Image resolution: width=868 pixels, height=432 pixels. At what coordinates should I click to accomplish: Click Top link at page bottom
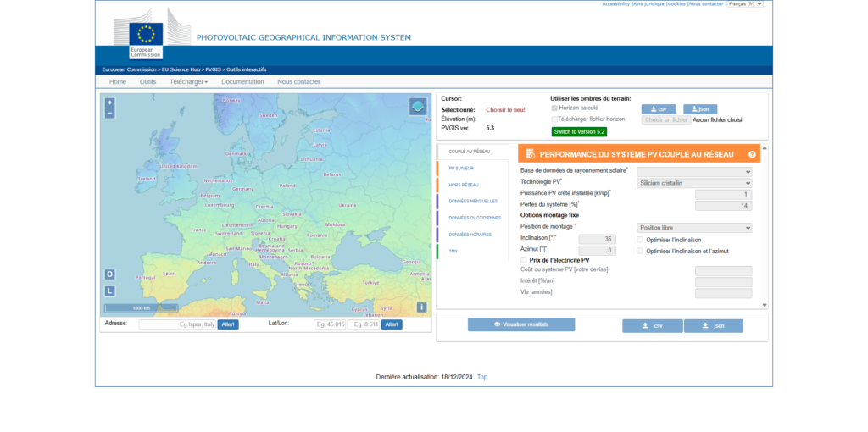click(x=482, y=377)
